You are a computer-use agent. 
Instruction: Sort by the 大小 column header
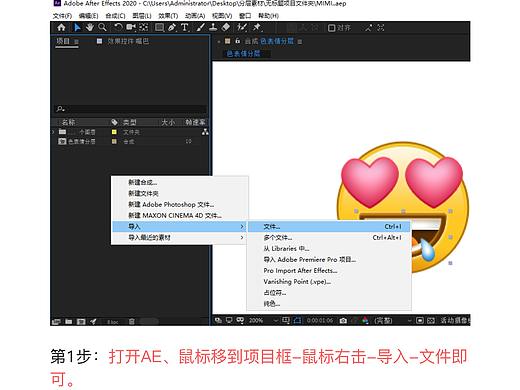pyautogui.click(x=168, y=122)
